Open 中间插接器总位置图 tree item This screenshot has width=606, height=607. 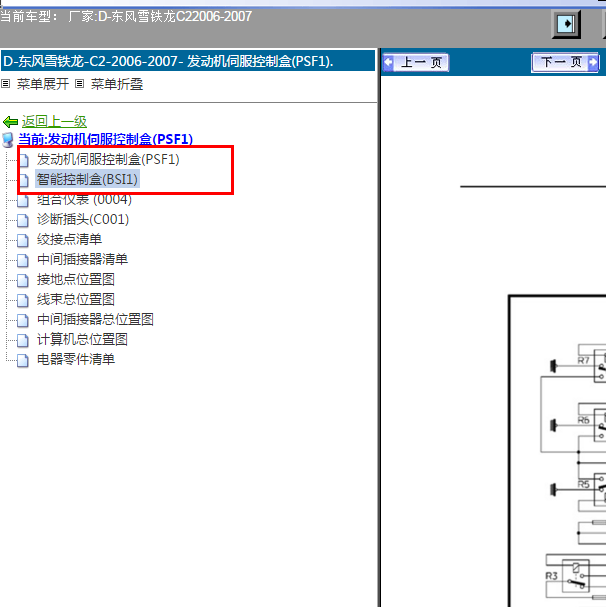(95, 319)
